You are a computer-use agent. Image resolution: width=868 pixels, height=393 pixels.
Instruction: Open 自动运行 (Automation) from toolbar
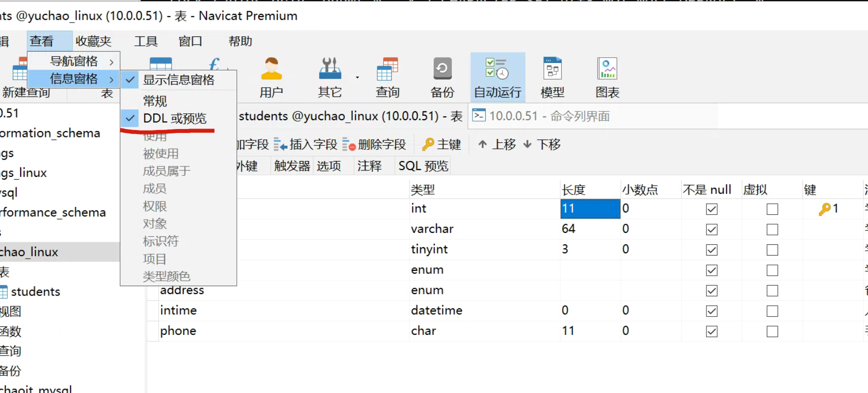click(x=497, y=77)
